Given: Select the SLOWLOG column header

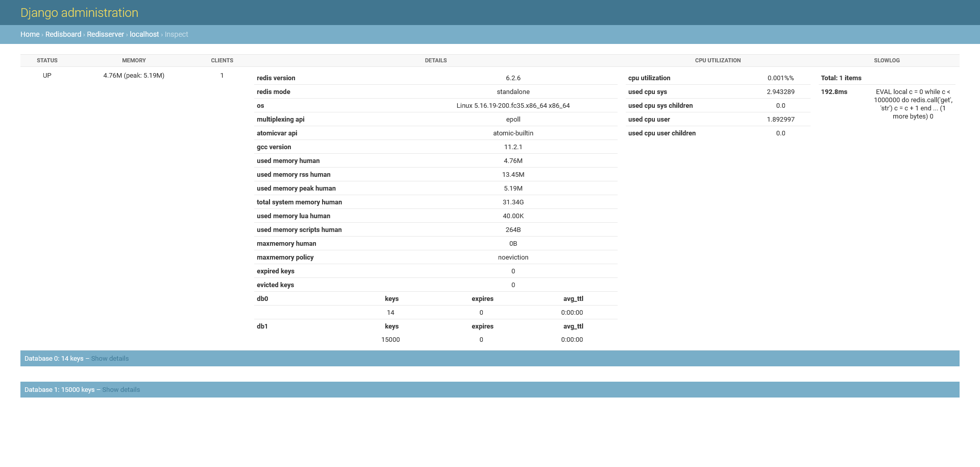Looking at the screenshot, I should (887, 60).
